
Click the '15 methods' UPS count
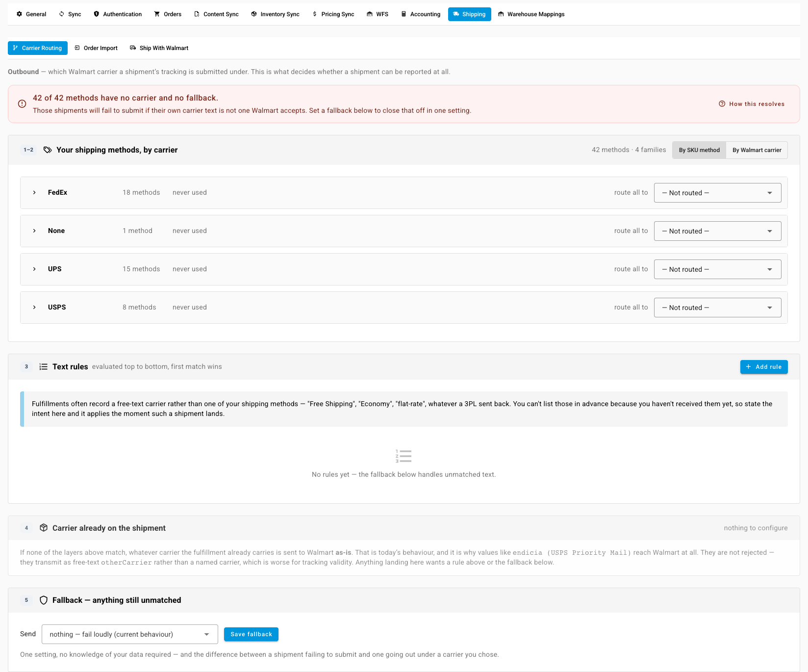(141, 269)
